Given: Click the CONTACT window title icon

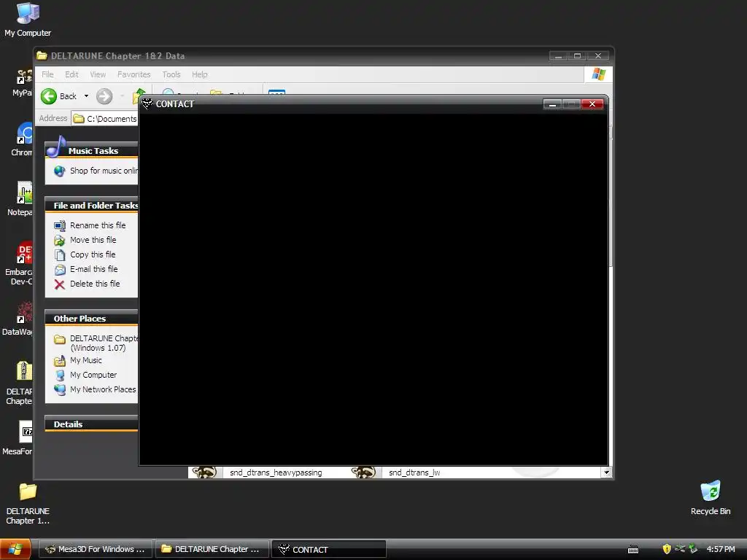Looking at the screenshot, I should [x=147, y=104].
